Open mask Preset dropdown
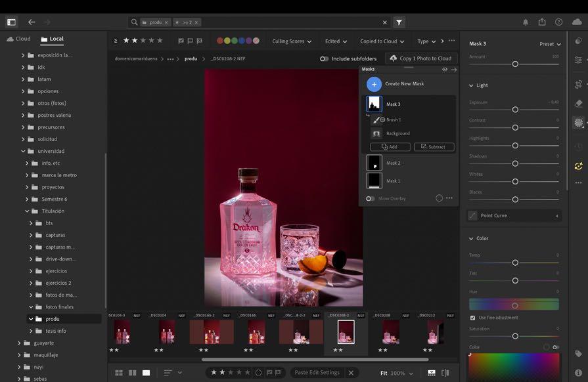The width and height of the screenshot is (588, 382). point(550,44)
